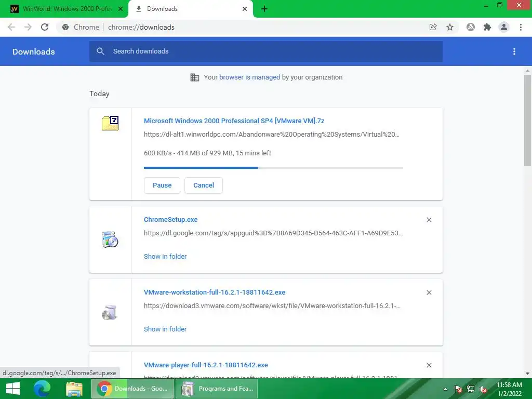This screenshot has width=532, height=399.
Task: Show hidden system tray icons
Action: (x=445, y=389)
